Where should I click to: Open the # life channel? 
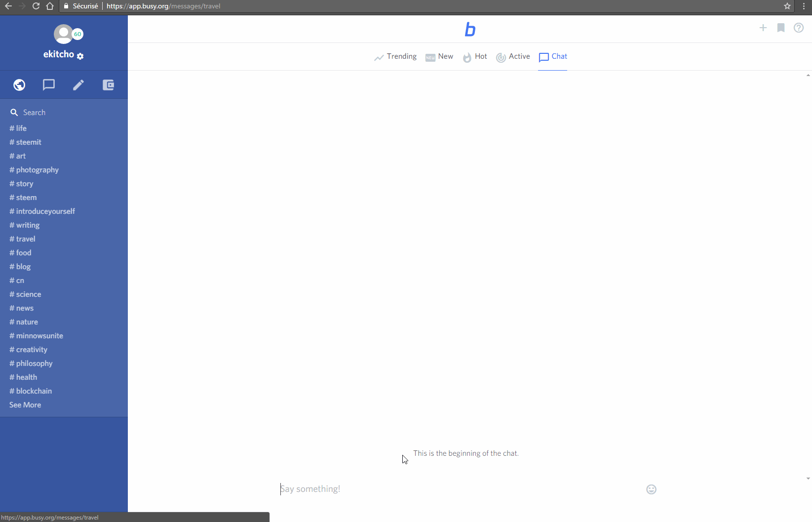pyautogui.click(x=18, y=128)
